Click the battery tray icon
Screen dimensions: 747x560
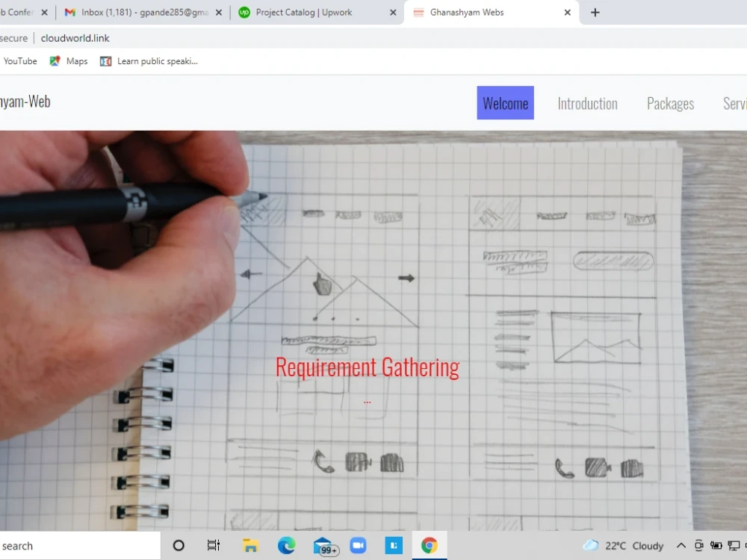pos(716,546)
